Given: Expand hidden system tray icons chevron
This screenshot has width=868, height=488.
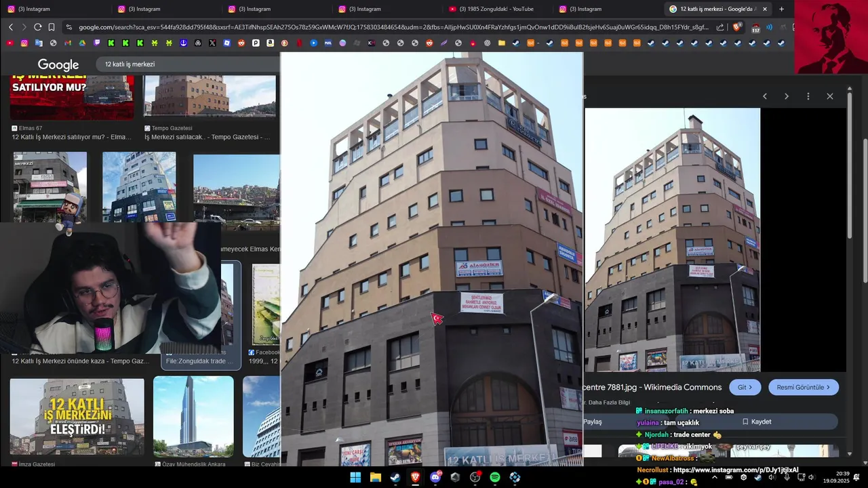Looking at the screenshot, I should tap(714, 477).
